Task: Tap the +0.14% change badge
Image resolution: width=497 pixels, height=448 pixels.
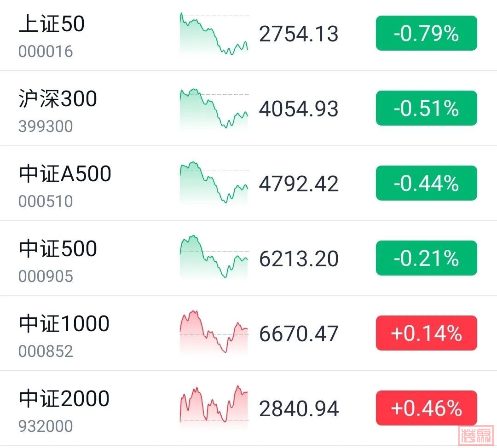Action: point(426,333)
